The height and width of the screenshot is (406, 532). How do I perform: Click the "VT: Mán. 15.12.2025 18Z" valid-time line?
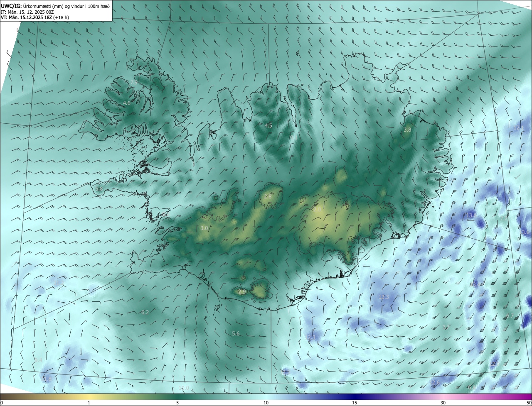pyautogui.click(x=26, y=17)
